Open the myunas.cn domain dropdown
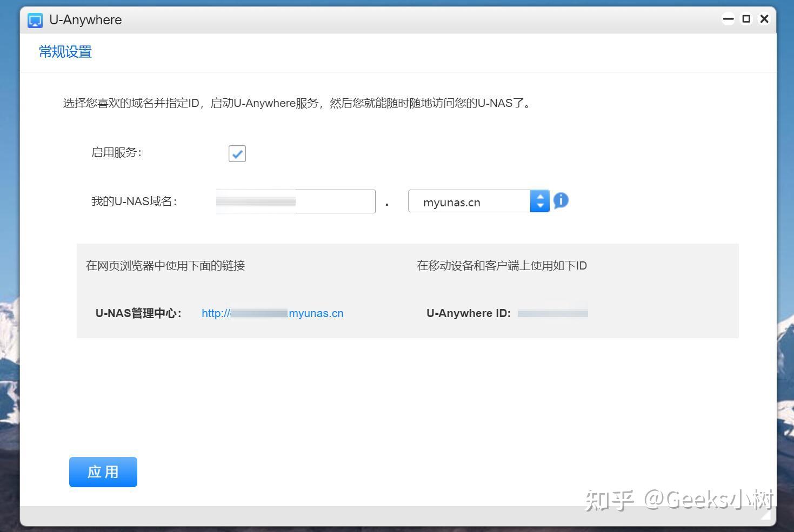794x532 pixels. coord(479,201)
